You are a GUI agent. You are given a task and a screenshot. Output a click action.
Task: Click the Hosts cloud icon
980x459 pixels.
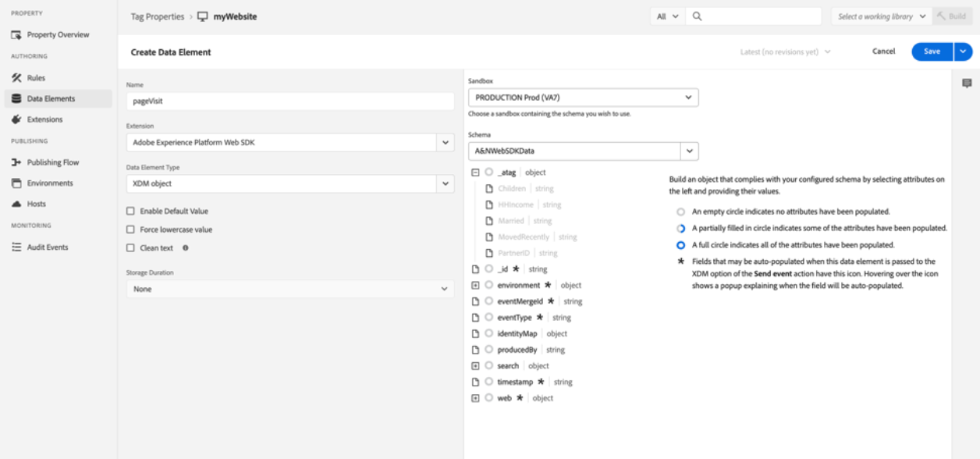pos(16,204)
